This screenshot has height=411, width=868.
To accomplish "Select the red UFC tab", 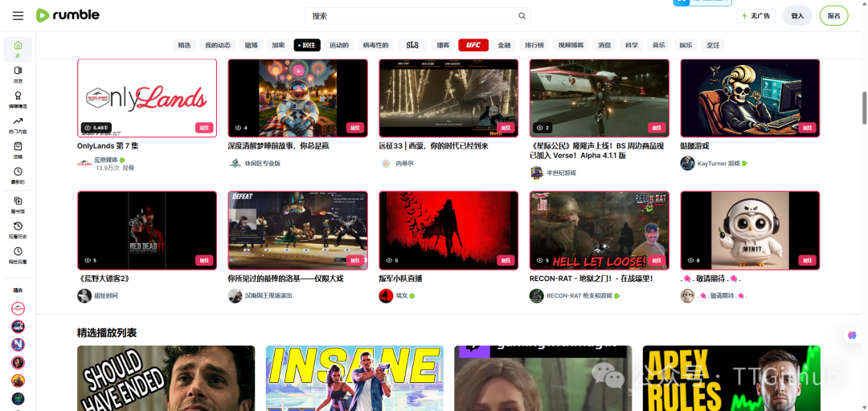I will click(x=473, y=46).
